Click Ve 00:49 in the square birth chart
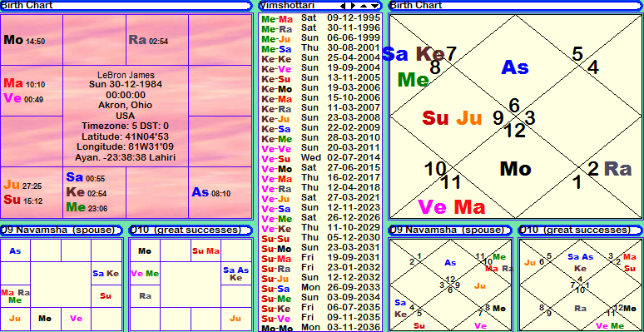Screen dimensions: 644x332 23,99
